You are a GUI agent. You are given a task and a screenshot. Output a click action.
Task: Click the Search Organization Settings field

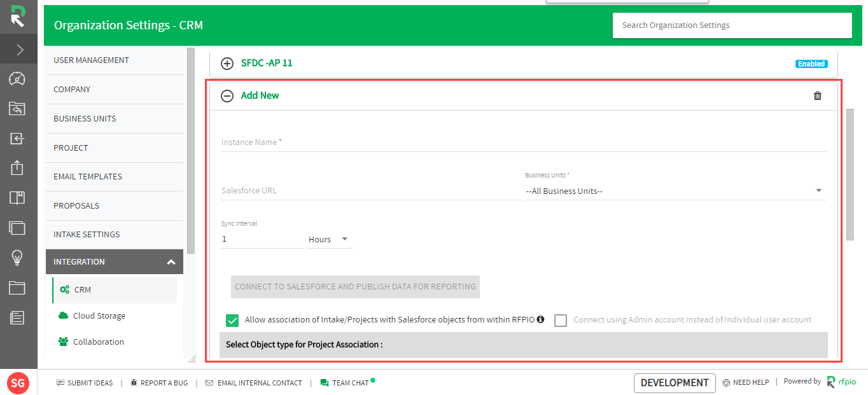click(732, 25)
